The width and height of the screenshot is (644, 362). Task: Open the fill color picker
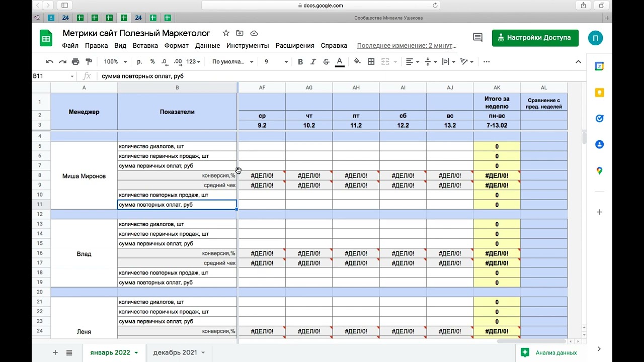(x=357, y=62)
